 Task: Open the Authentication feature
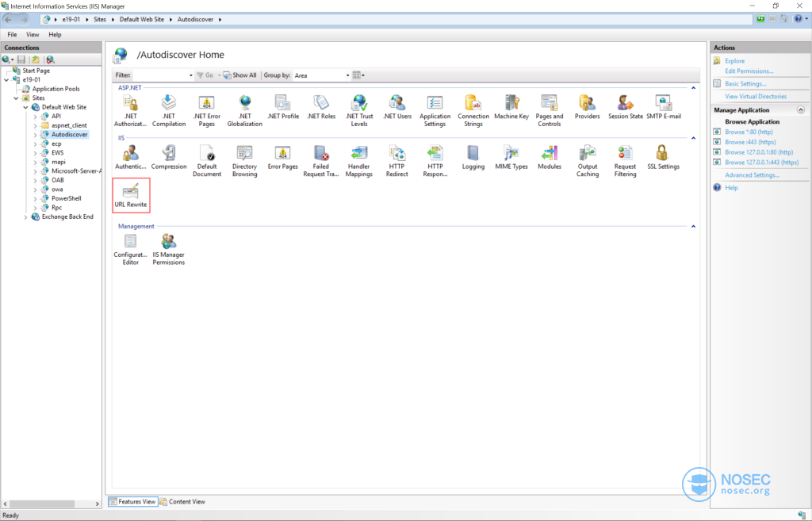click(131, 158)
